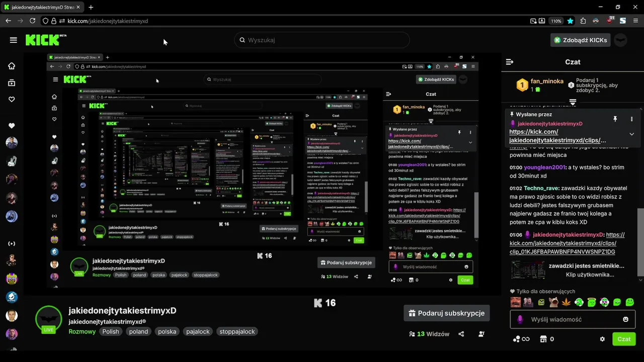Click the username Techno_rave in chat
The height and width of the screenshot is (362, 644).
(541, 188)
